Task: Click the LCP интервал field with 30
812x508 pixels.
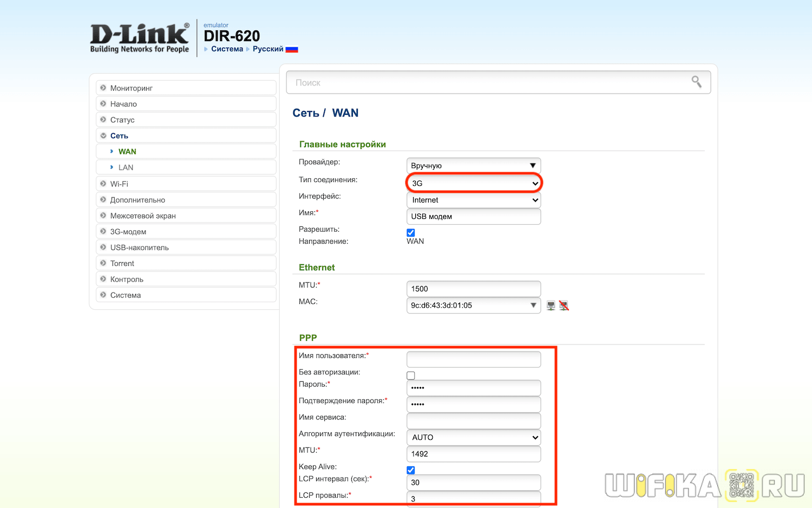Action: (474, 483)
